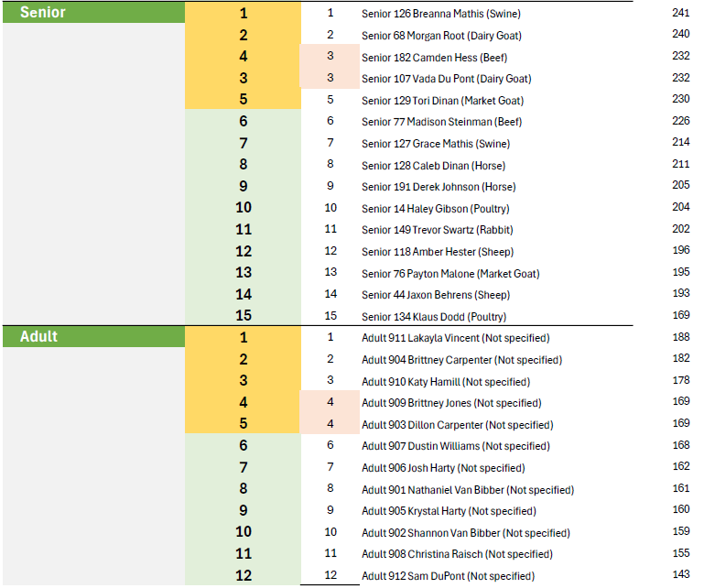Viewport: 704px width, 588px height.
Task: Select score 143 for Sam DuPont
Action: coord(680,574)
